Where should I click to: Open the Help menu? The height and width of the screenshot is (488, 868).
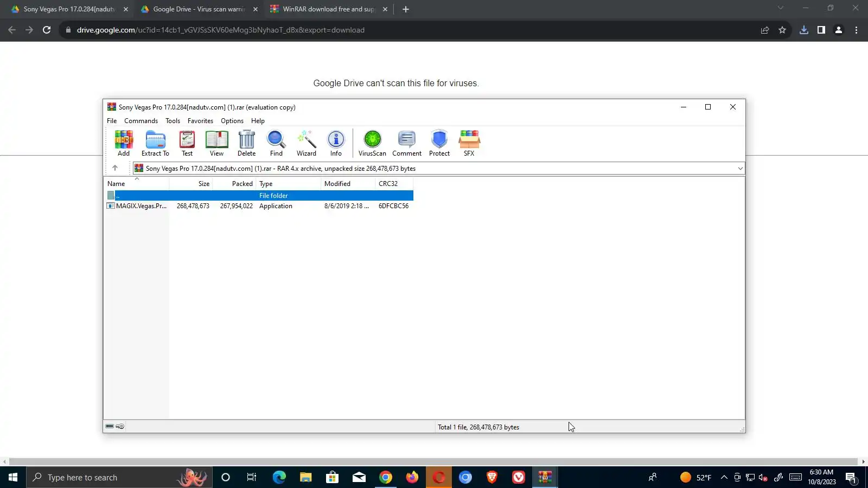click(x=258, y=121)
